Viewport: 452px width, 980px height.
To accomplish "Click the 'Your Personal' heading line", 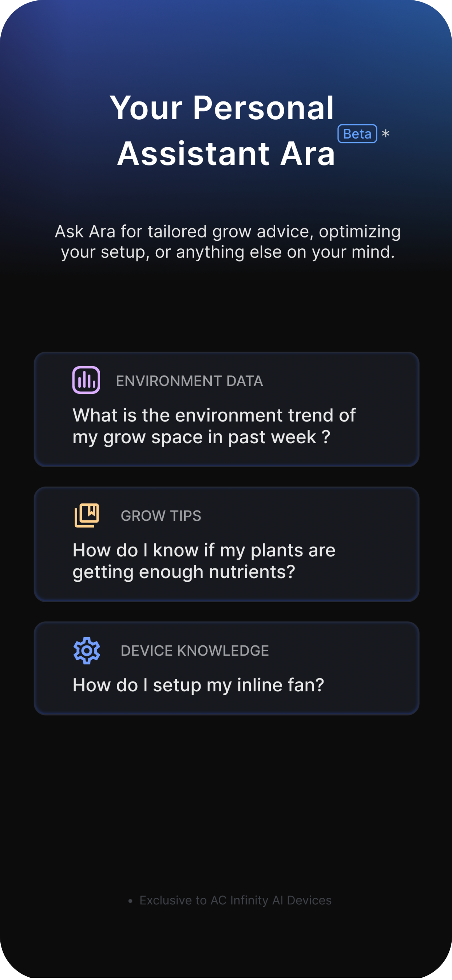I will [222, 108].
